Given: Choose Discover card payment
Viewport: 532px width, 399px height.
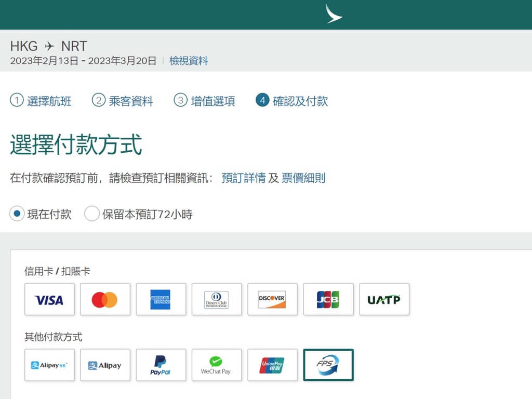Looking at the screenshot, I should [272, 299].
